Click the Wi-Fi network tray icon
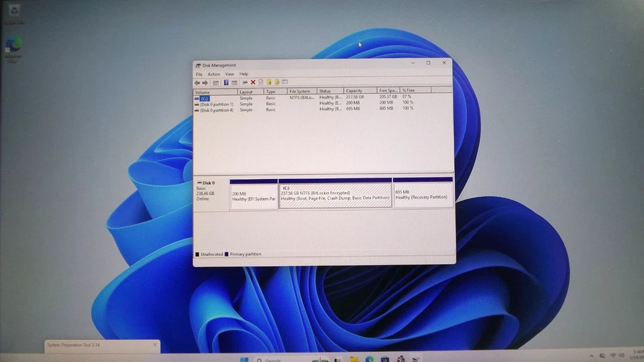644x362 pixels. point(613,355)
